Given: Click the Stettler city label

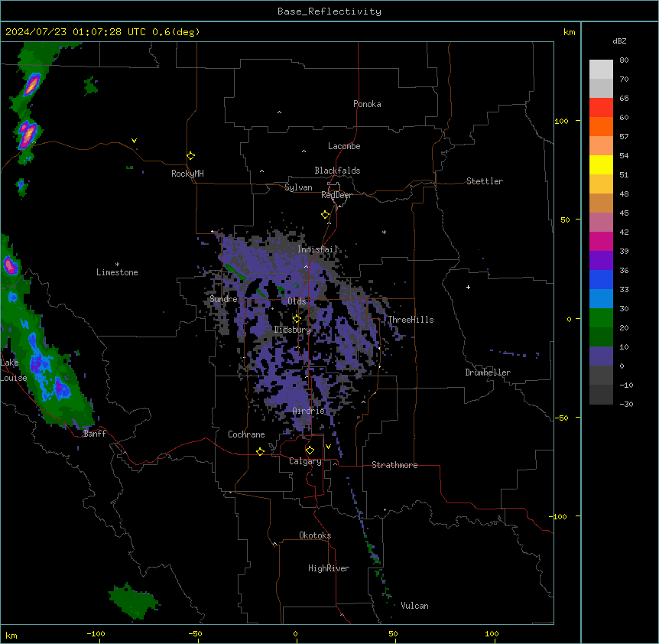Looking at the screenshot, I should point(485,181).
